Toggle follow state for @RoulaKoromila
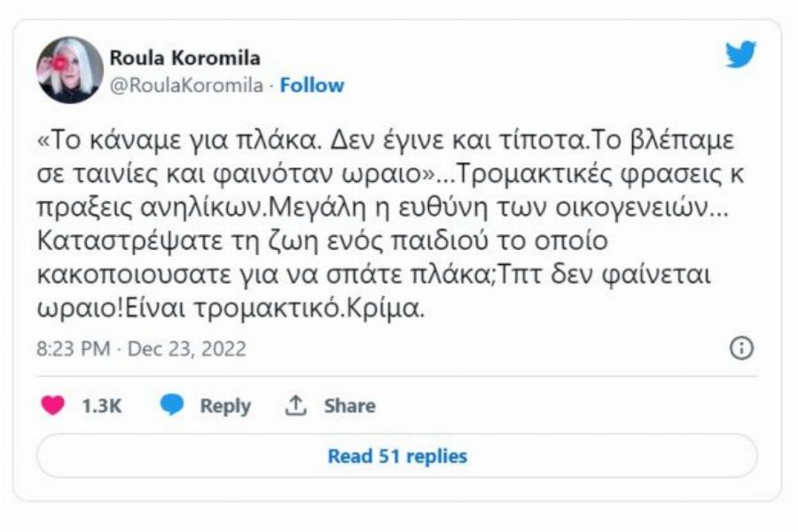 (x=309, y=86)
